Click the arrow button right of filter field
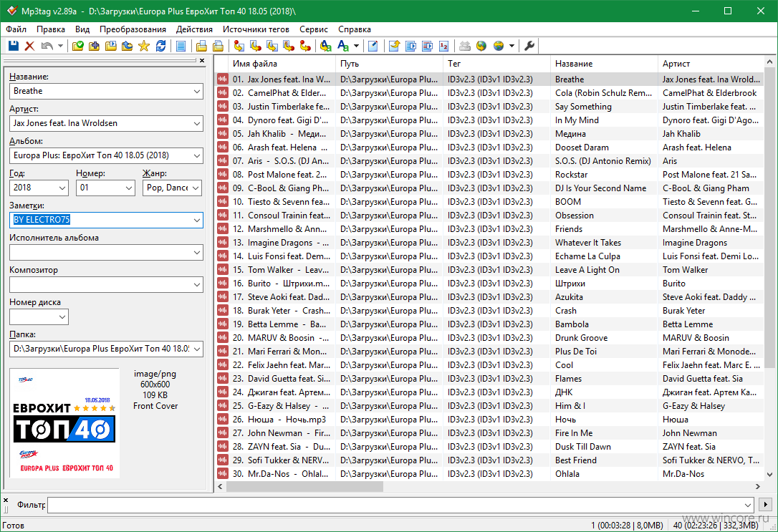This screenshot has height=532, width=778. click(x=765, y=505)
